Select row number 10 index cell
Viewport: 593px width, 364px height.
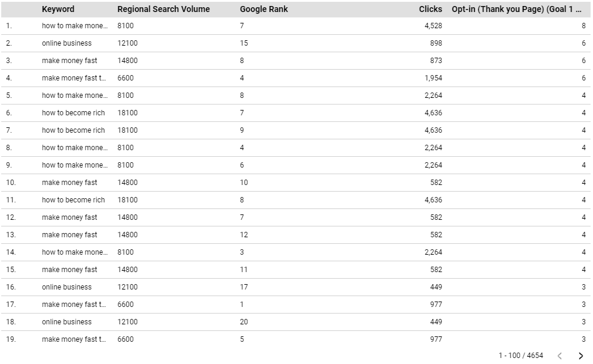(x=10, y=183)
